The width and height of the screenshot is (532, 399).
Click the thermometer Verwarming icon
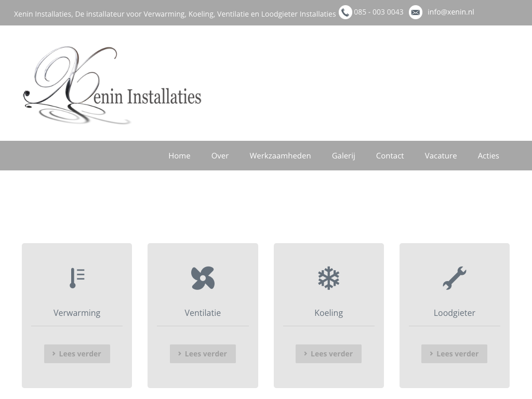(x=77, y=278)
